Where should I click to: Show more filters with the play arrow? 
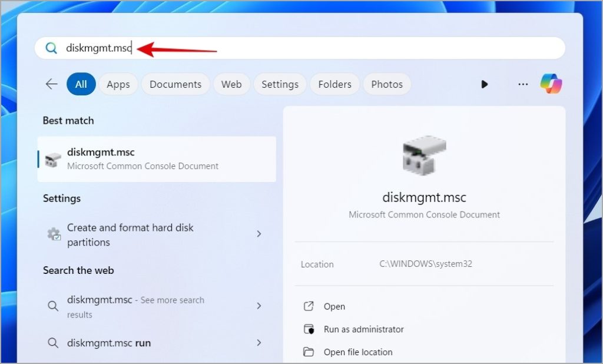pos(485,84)
